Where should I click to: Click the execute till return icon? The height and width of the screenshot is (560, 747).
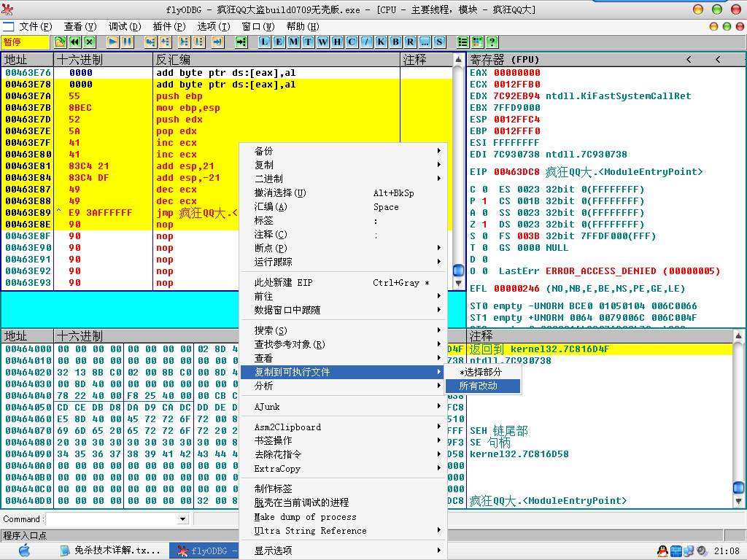tap(217, 42)
